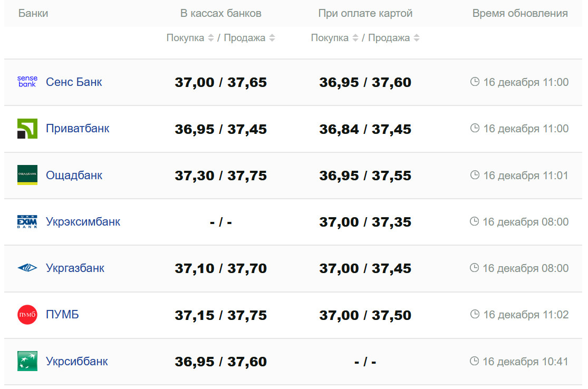Click the clock icon in Сенс Банк row
This screenshot has width=588, height=389.
tap(475, 82)
